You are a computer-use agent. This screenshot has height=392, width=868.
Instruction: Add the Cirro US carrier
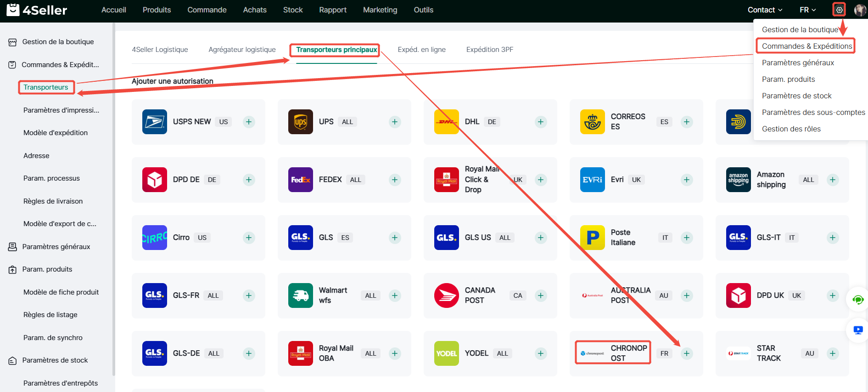point(249,238)
